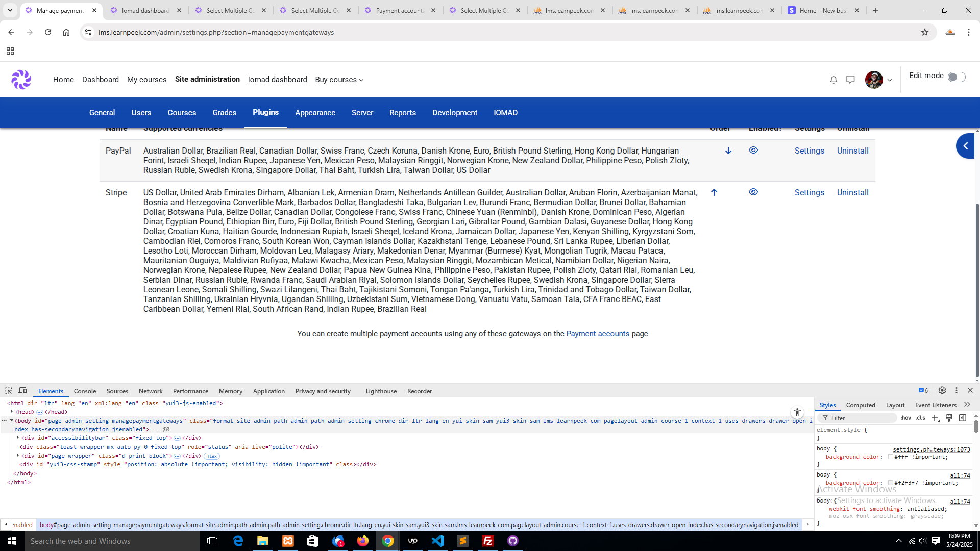The width and height of the screenshot is (980, 551).
Task: Open Iomad dashboard in the navbar
Action: point(277,80)
